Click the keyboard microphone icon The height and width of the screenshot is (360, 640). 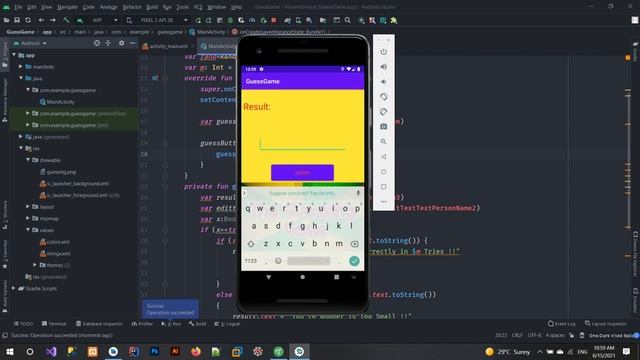point(358,193)
